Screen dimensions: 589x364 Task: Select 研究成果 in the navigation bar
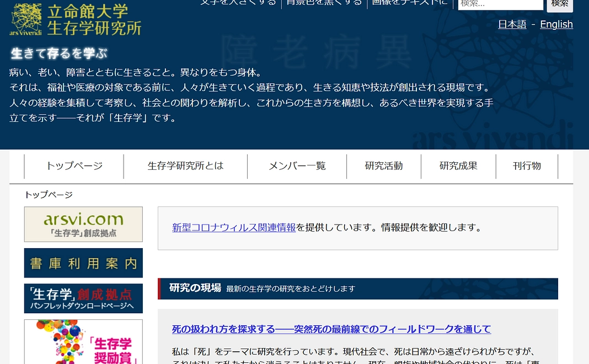tap(458, 166)
